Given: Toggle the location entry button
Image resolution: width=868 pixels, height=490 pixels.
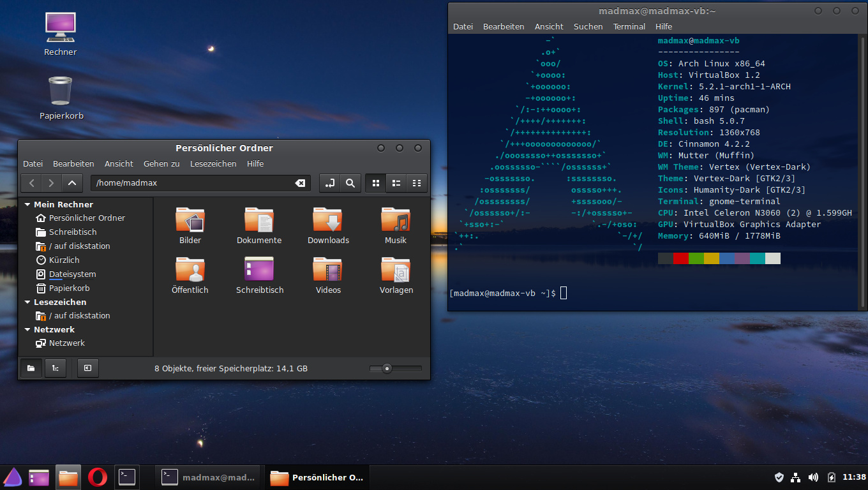Looking at the screenshot, I should pyautogui.click(x=330, y=183).
